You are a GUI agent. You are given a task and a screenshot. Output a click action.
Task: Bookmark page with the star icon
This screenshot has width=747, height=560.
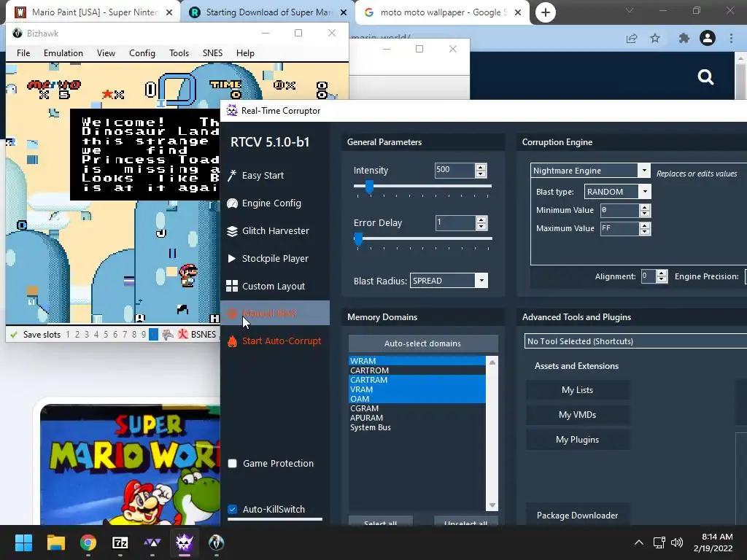pyautogui.click(x=655, y=38)
